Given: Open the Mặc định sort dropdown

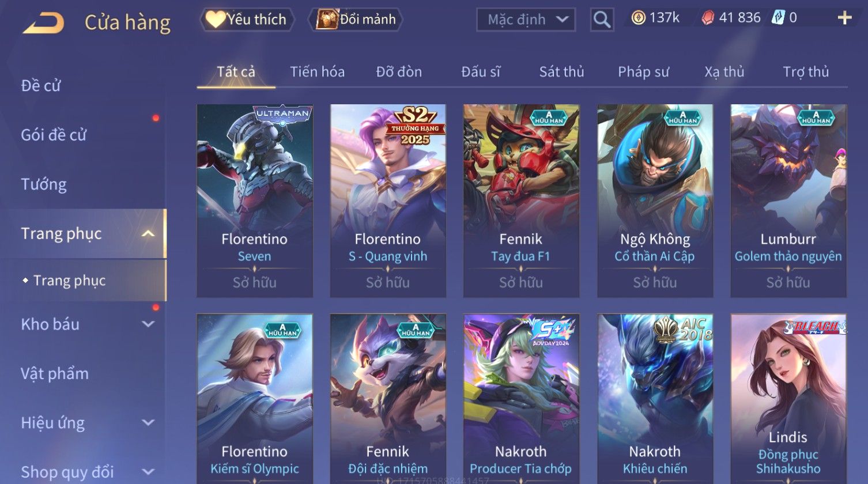Looking at the screenshot, I should click(526, 20).
